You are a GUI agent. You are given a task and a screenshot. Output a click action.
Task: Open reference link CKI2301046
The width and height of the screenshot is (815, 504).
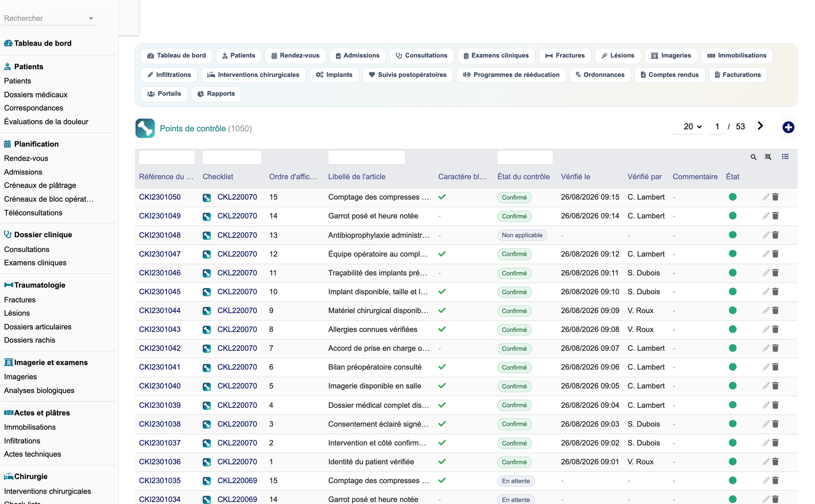tap(160, 273)
